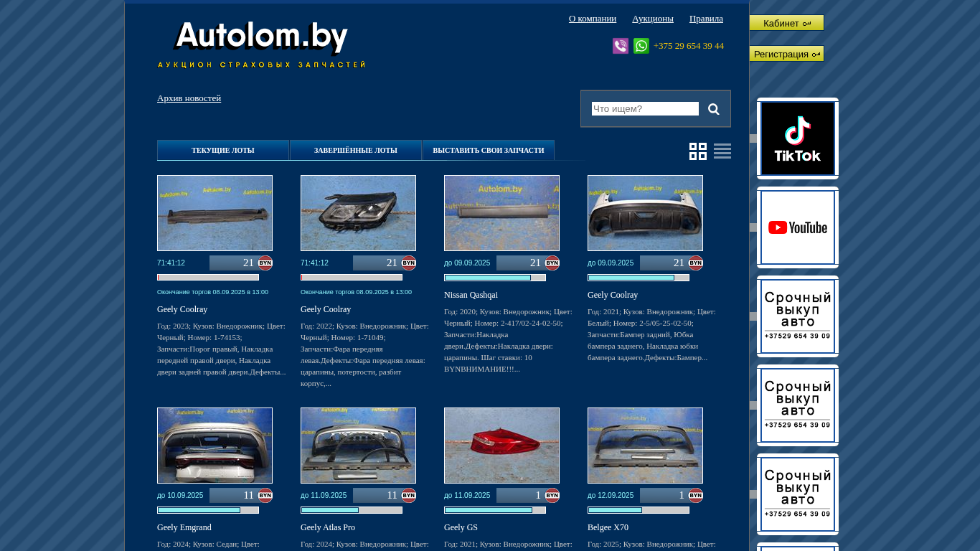Image resolution: width=980 pixels, height=551 pixels.
Task: Open Geely Coolray door sill thumbnail
Action: [215, 213]
